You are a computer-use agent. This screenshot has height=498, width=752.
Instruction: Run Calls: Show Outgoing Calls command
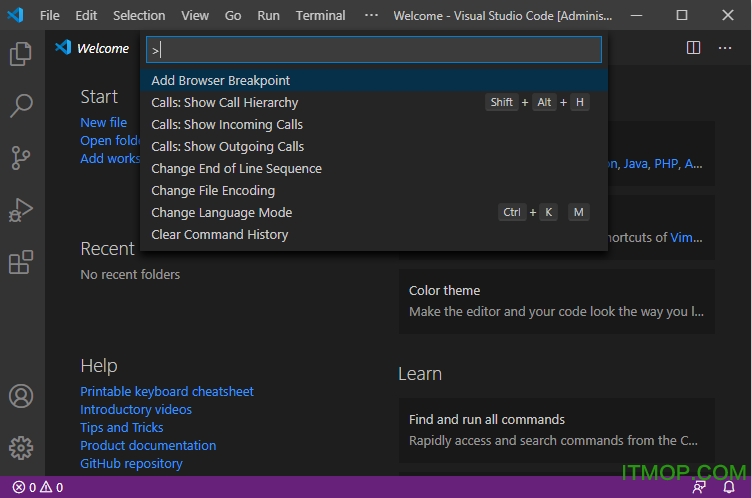click(x=374, y=147)
